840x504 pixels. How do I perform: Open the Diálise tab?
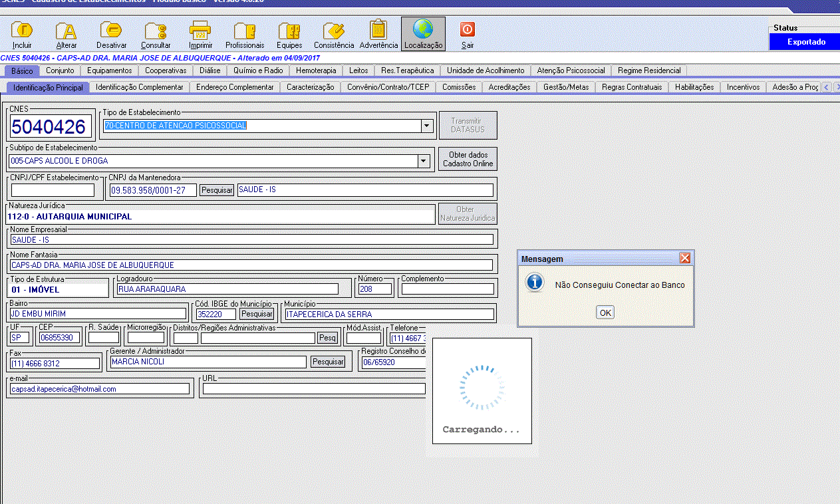pos(210,70)
